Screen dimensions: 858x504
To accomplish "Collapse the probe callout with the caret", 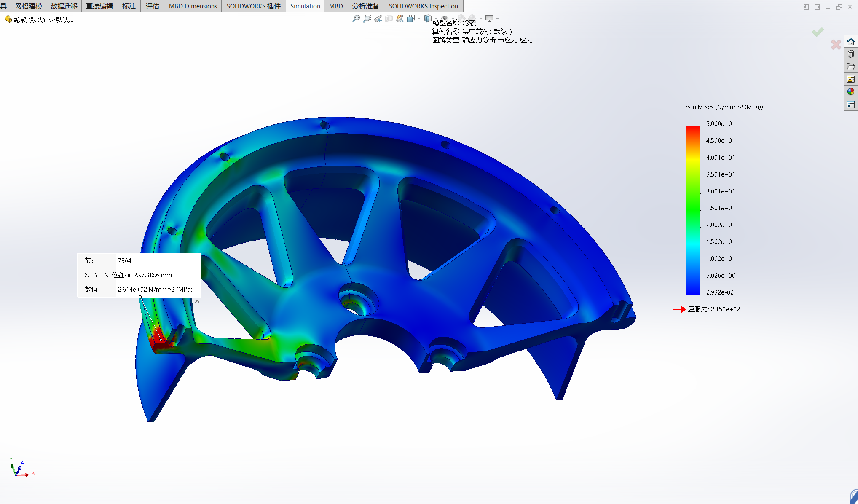I will [197, 301].
